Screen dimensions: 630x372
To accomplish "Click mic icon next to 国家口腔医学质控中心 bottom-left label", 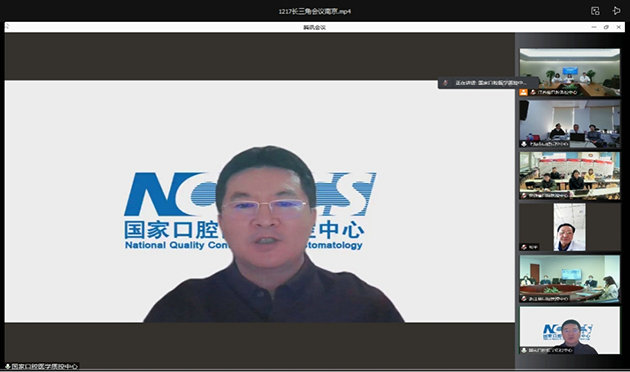I will (7, 366).
